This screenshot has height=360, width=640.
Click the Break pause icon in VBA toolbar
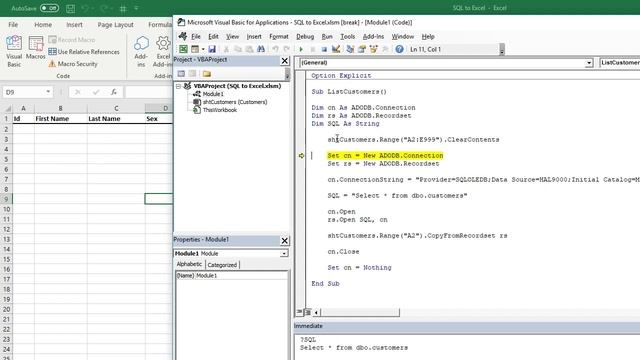point(313,49)
